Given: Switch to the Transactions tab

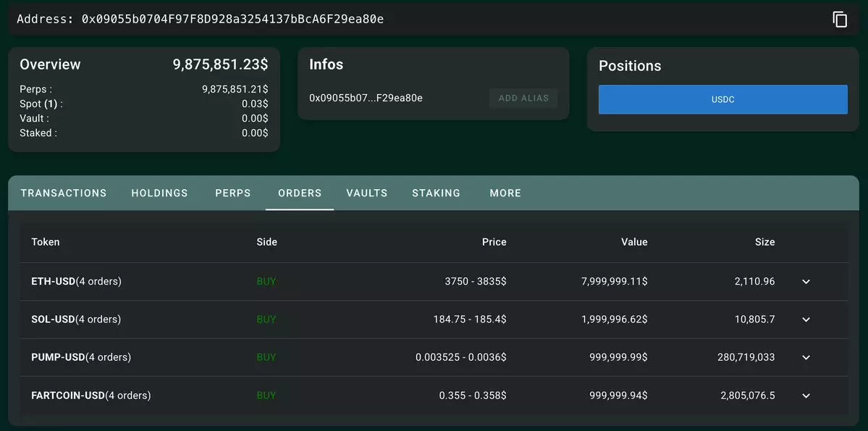Looking at the screenshot, I should click(64, 193).
